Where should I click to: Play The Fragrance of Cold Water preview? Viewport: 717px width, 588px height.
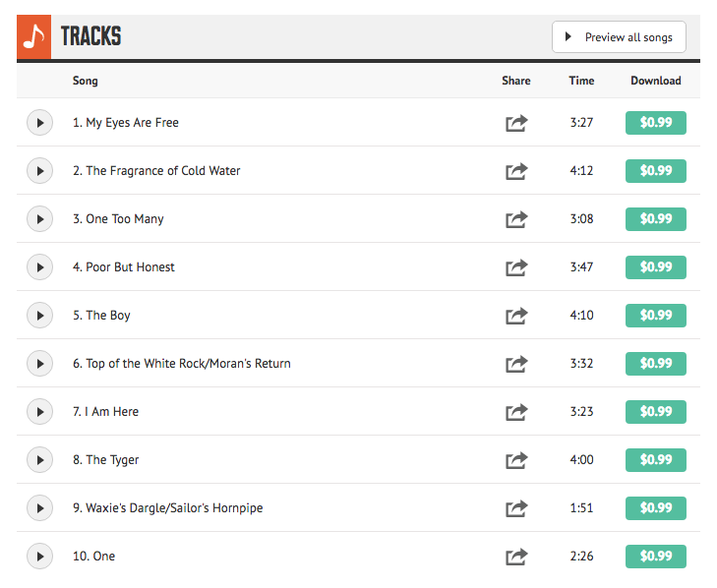(39, 171)
